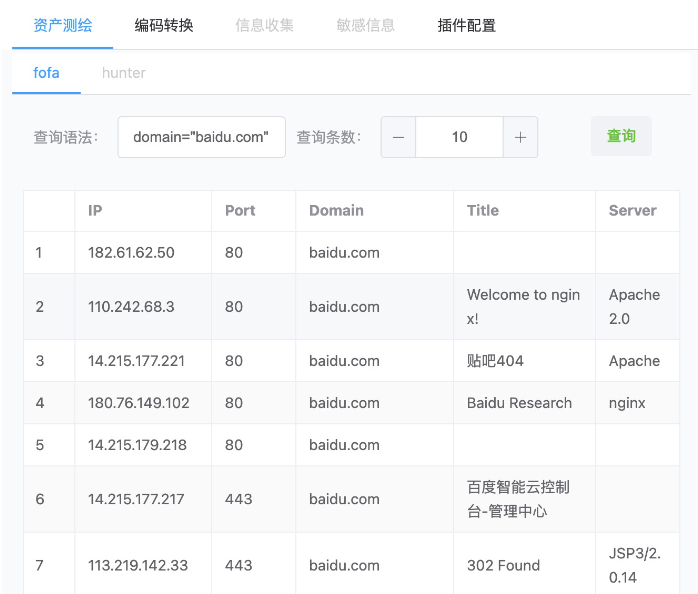Click the 查询条数 label
This screenshot has height=594, width=698.
point(329,137)
